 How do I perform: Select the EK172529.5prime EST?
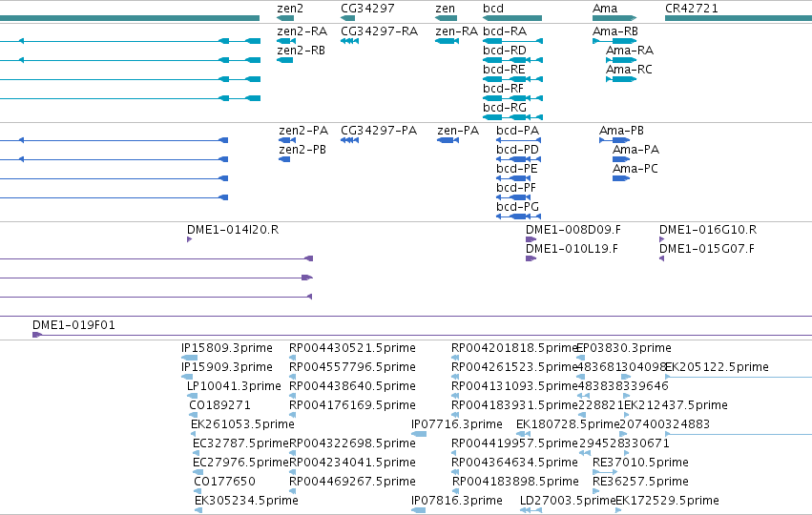(x=668, y=501)
